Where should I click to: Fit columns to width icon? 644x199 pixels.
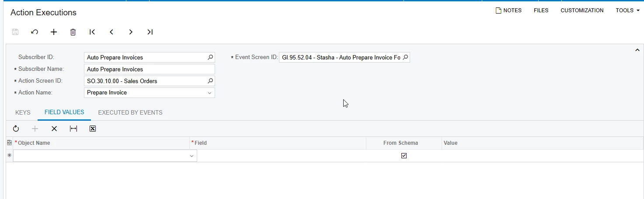click(x=73, y=129)
